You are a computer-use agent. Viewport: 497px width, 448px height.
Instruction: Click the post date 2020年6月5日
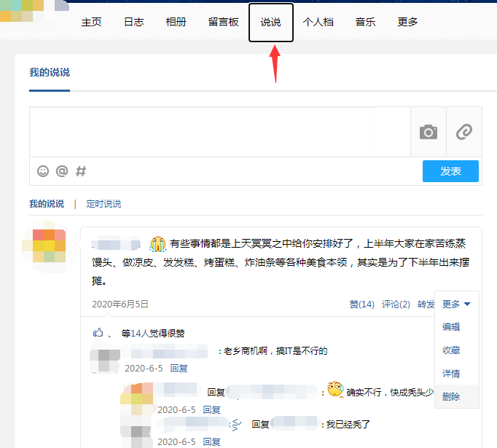120,304
